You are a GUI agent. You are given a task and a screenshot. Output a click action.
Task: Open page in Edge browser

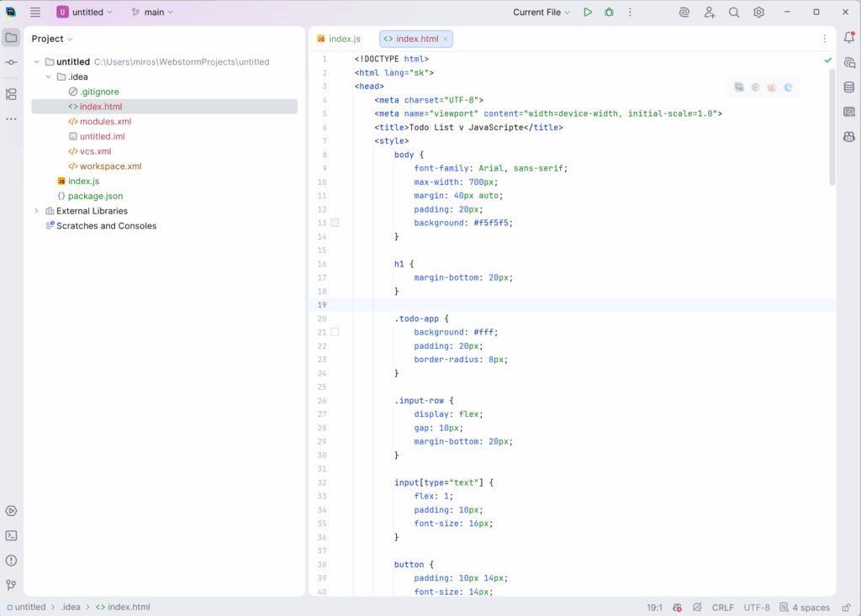click(788, 87)
